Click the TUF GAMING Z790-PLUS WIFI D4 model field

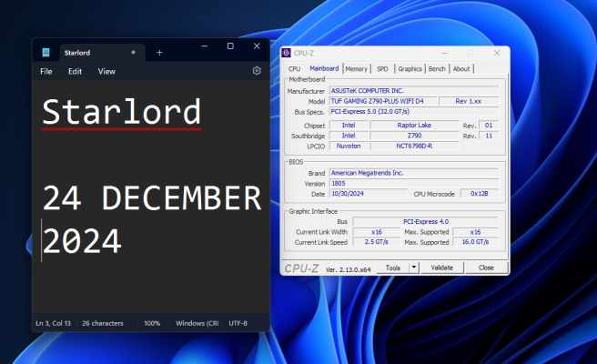[x=383, y=101]
